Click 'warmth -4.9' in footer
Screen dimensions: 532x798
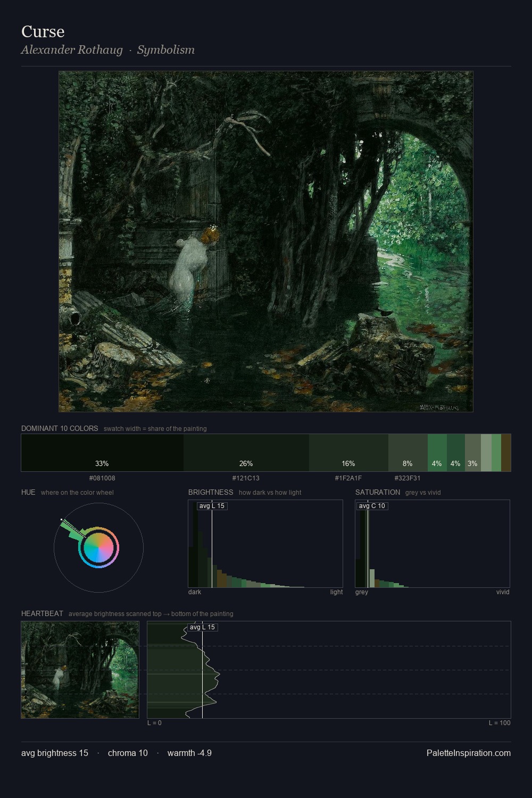pyautogui.click(x=189, y=753)
